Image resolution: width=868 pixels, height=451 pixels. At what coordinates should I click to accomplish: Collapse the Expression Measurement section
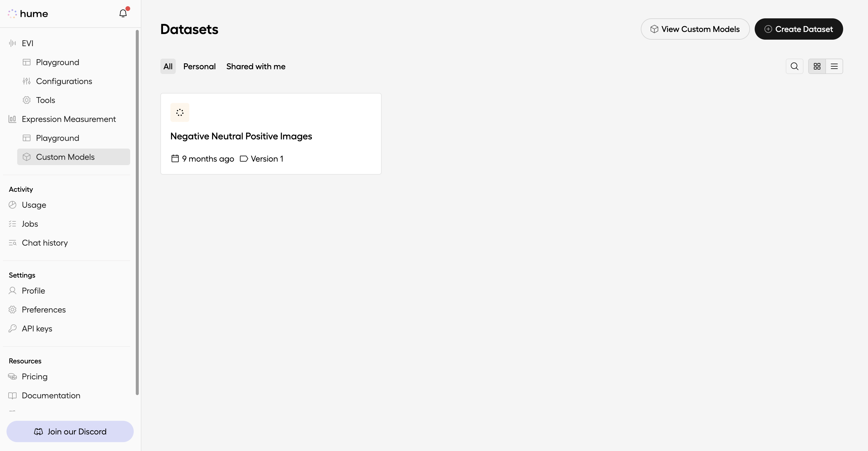coord(68,119)
